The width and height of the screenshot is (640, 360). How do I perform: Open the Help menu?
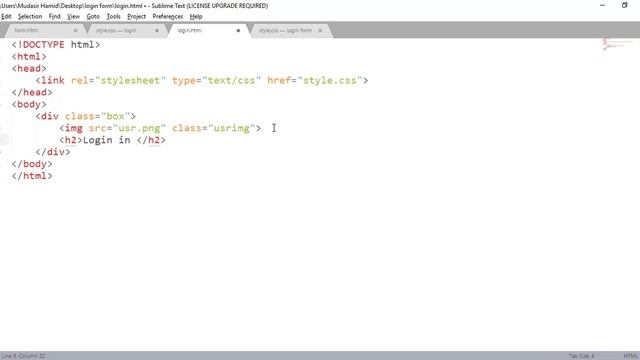[x=196, y=16]
